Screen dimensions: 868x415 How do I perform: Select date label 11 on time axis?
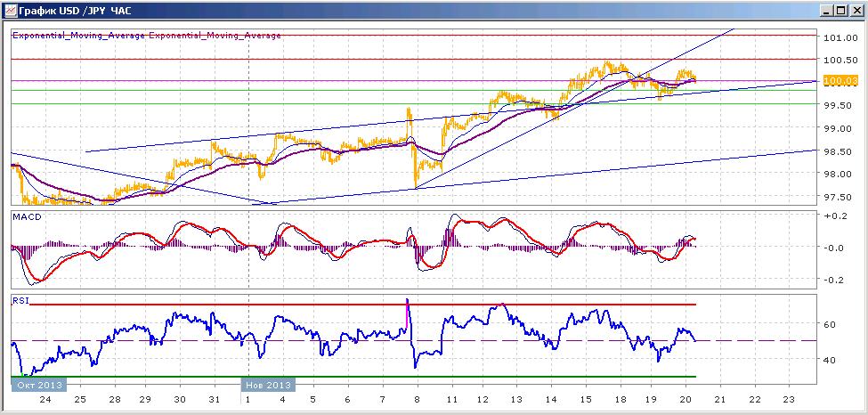point(451,400)
